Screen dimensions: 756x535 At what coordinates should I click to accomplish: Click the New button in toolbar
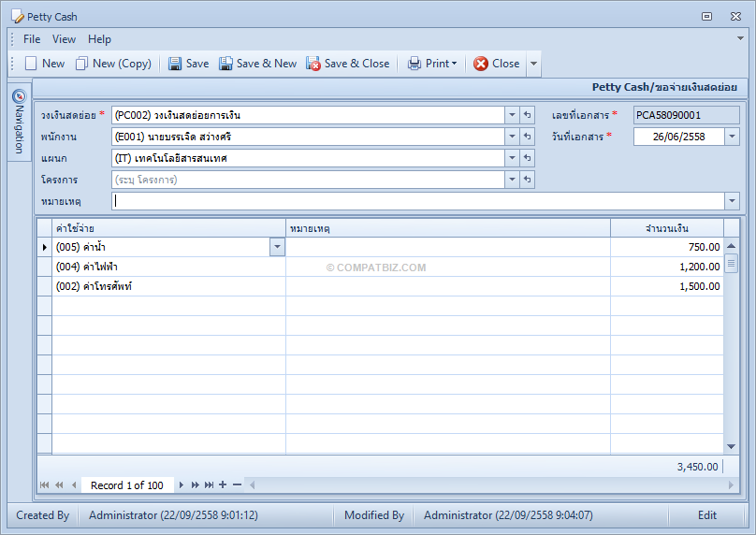[x=45, y=64]
